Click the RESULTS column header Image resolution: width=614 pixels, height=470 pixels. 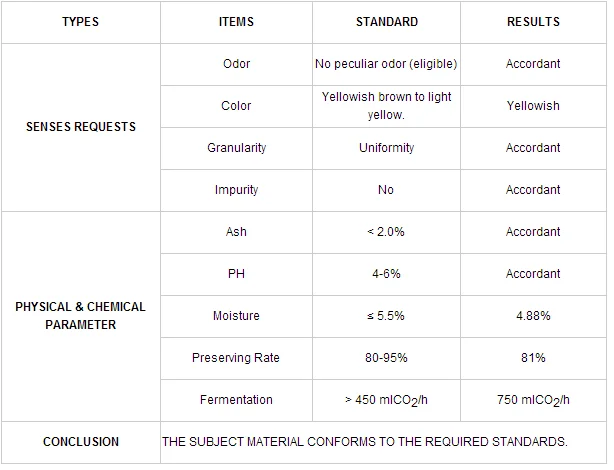[x=533, y=22]
